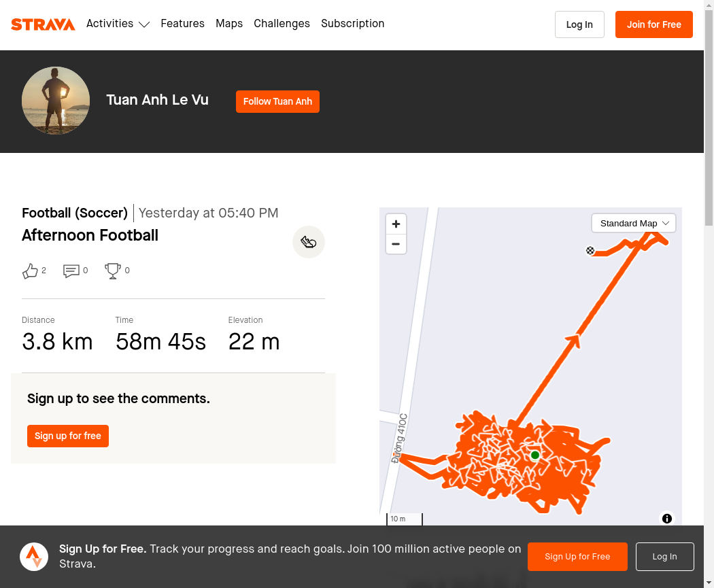Click the football shoe activity icon
The width and height of the screenshot is (714, 588).
click(x=308, y=242)
